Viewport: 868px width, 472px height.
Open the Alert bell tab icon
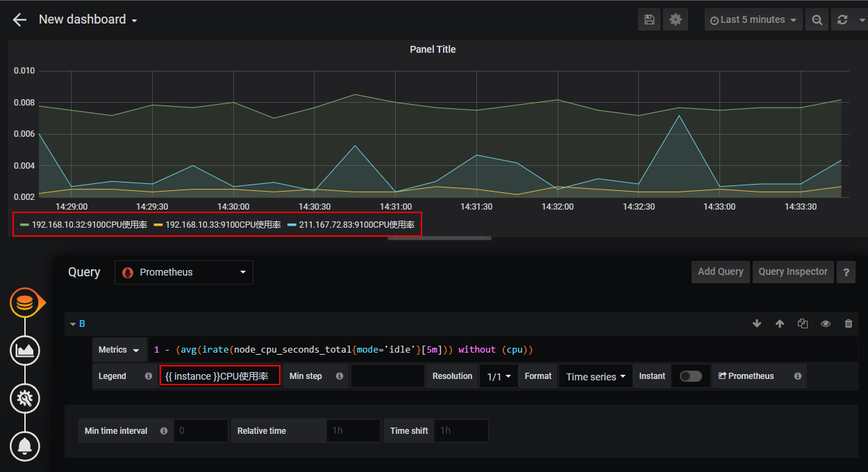click(25, 446)
